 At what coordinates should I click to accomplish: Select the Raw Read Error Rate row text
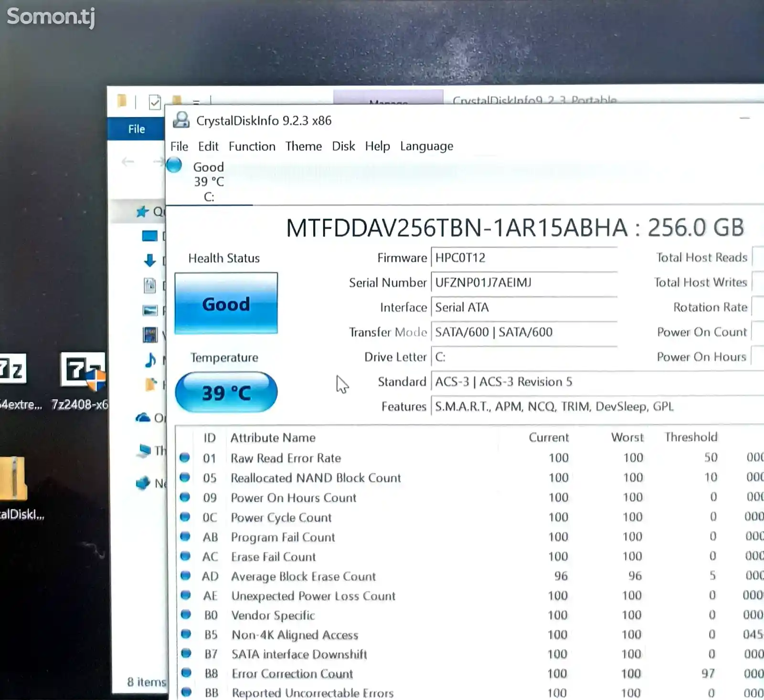click(x=286, y=458)
